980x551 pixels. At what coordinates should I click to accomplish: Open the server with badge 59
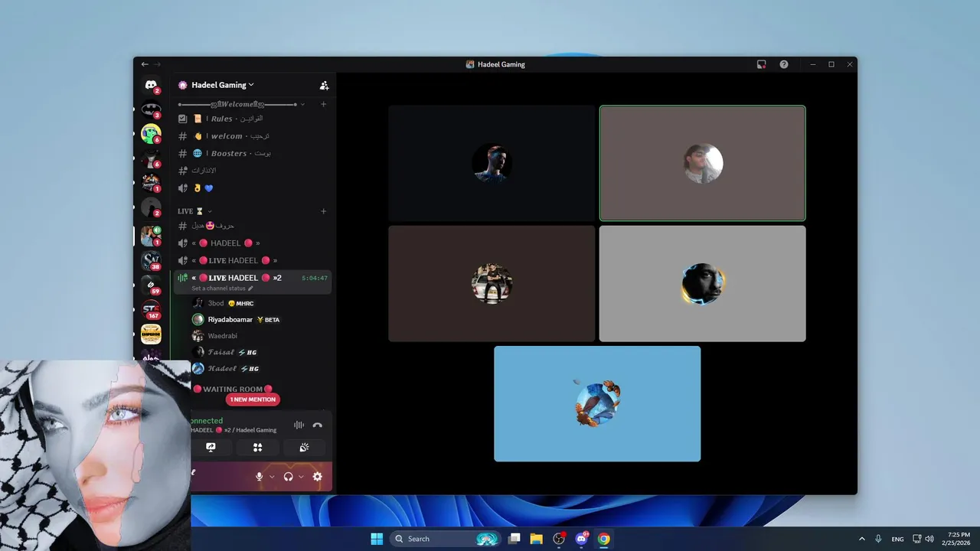click(x=151, y=285)
